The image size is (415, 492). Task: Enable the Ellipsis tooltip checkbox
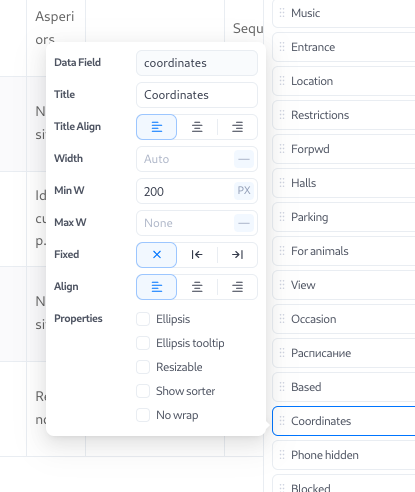tap(143, 343)
